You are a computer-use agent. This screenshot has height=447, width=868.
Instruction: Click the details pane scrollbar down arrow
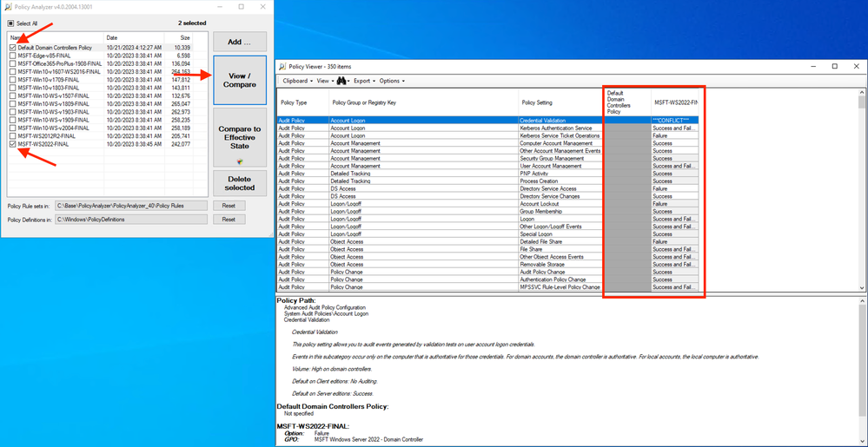[x=861, y=442]
